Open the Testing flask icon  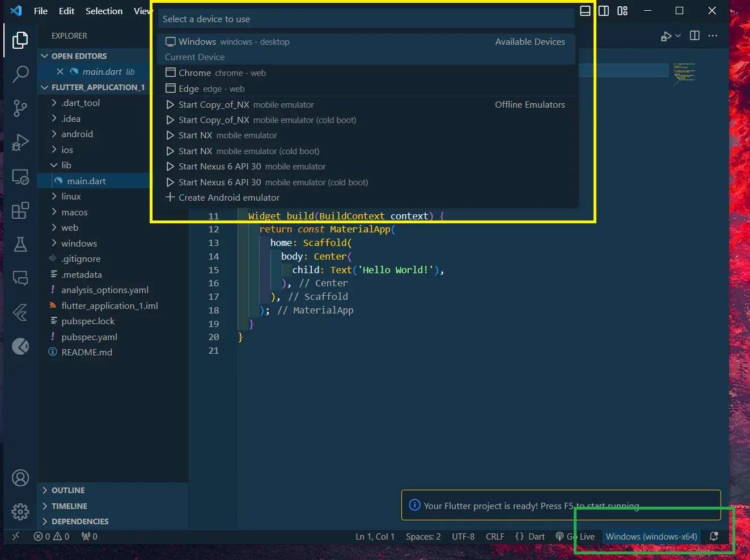(20, 244)
